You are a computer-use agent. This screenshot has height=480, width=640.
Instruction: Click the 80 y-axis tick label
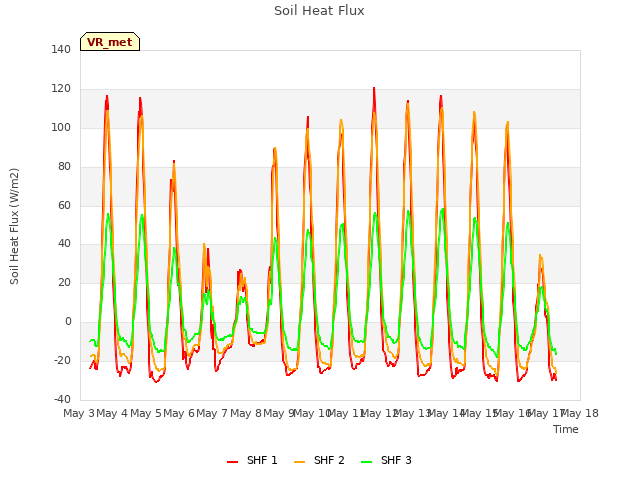click(x=64, y=167)
